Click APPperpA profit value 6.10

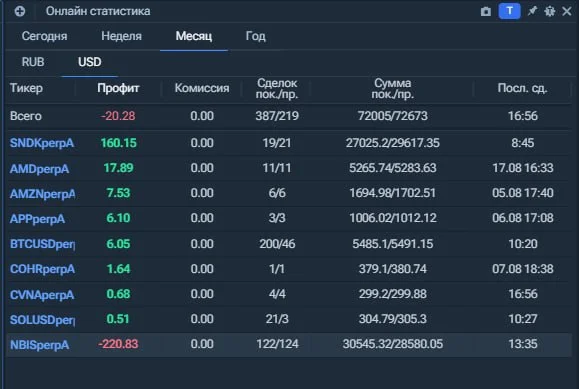click(119, 218)
